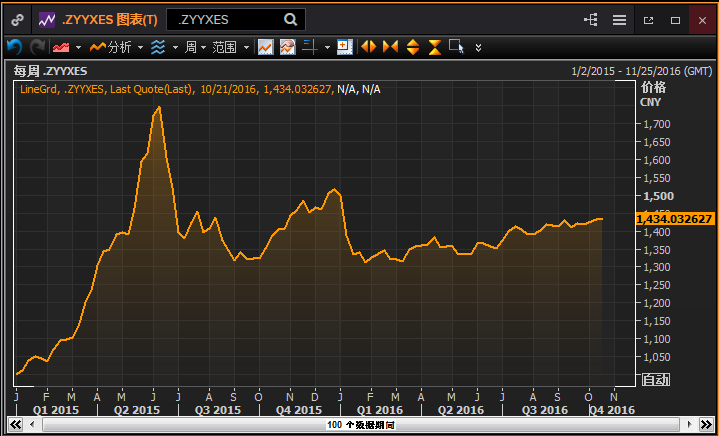Click the 1,700 price axis label
Screen dimensions: 719x436
657,124
